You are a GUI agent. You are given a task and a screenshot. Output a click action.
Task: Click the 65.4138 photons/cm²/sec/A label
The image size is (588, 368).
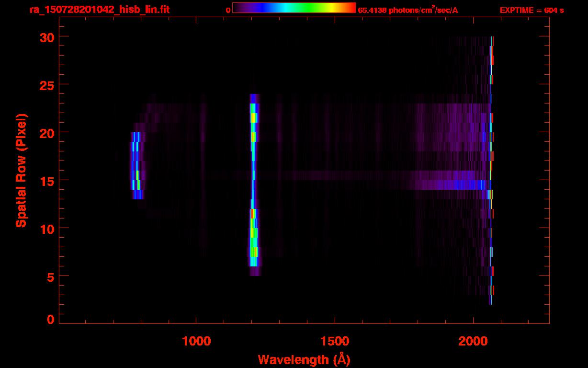click(408, 10)
